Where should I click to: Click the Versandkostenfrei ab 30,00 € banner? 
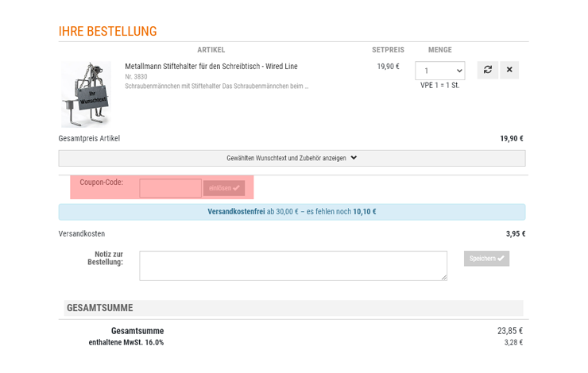coord(292,212)
